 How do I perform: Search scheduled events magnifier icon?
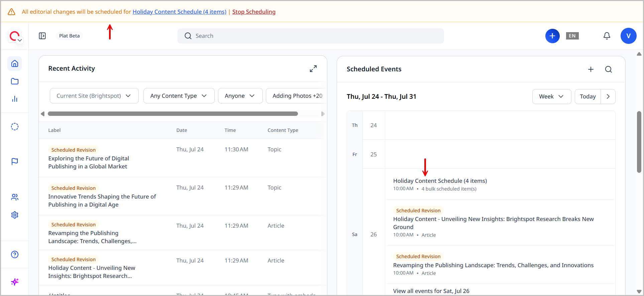(x=609, y=69)
